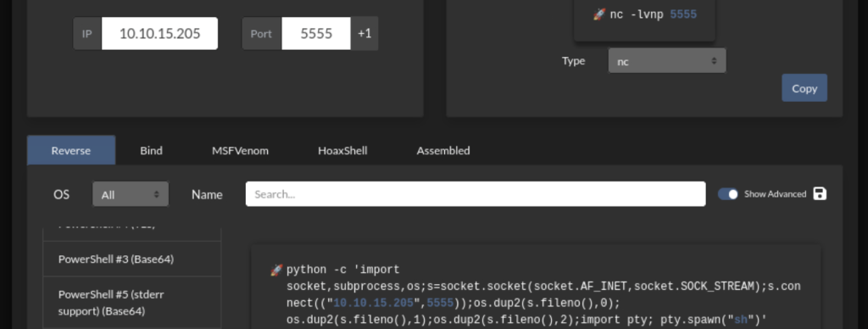Click the IP label next to address field
Screen dimensions: 868x329
[x=87, y=33]
